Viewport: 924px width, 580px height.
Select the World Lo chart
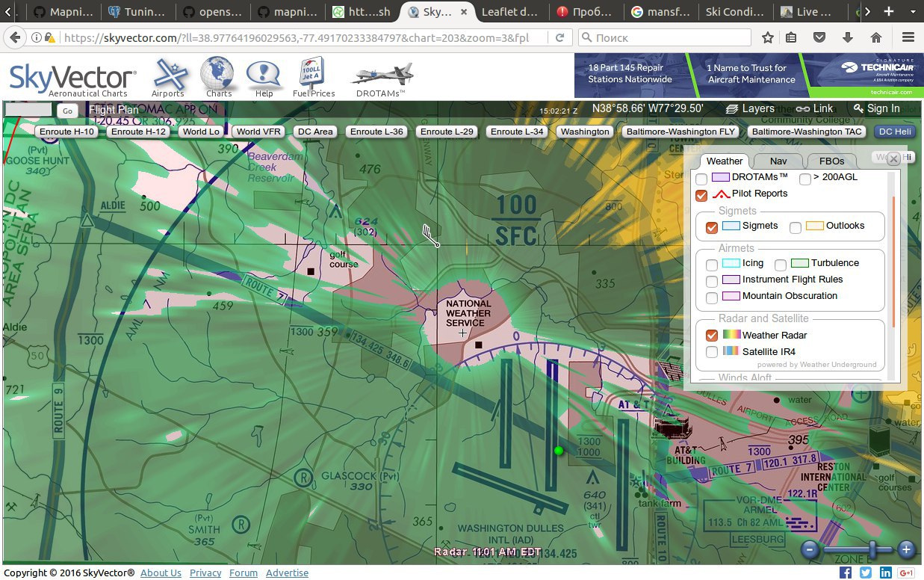[x=202, y=132]
